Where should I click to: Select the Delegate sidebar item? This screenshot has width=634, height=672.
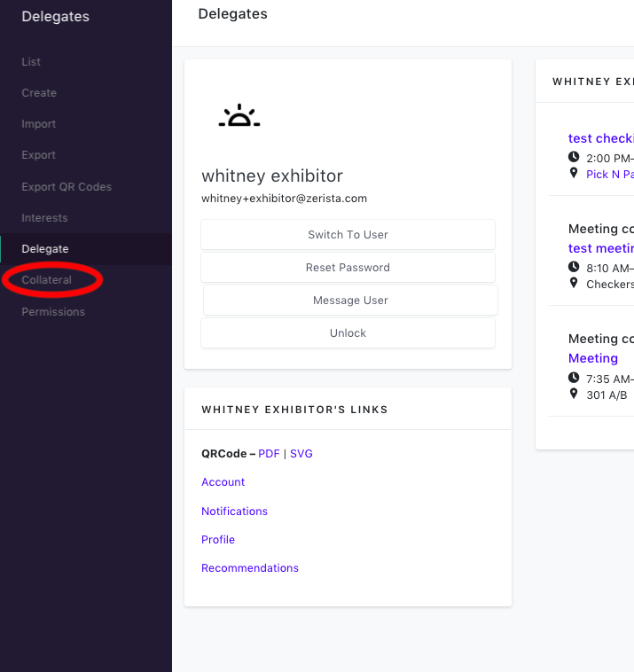[45, 249]
